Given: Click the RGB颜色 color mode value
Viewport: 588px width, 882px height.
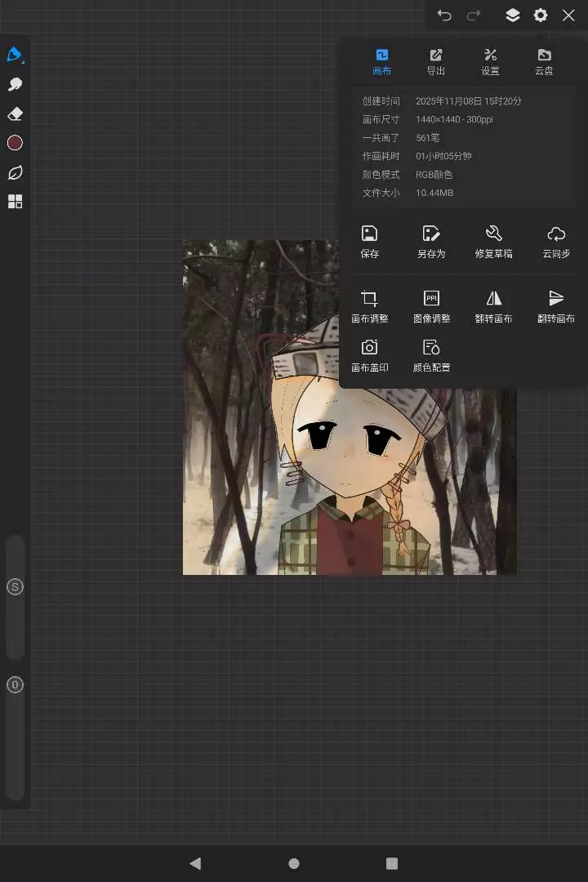Looking at the screenshot, I should (434, 175).
